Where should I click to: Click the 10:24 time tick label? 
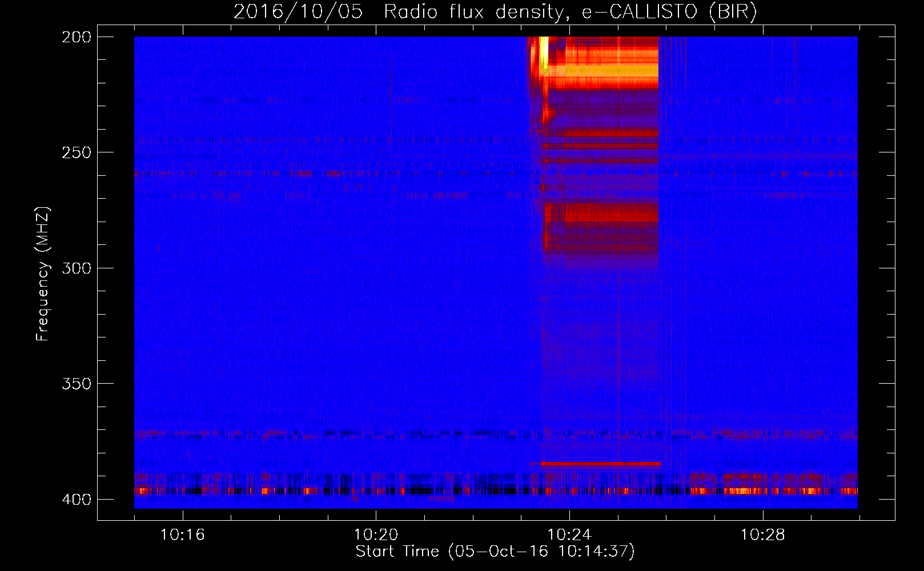tap(569, 535)
